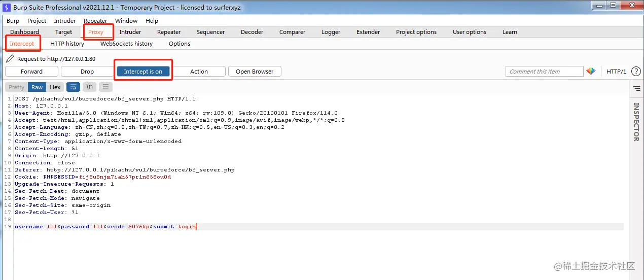This screenshot has width=644, height=280.
Task: Switch to WebSockets history sub-tab
Action: tap(127, 44)
